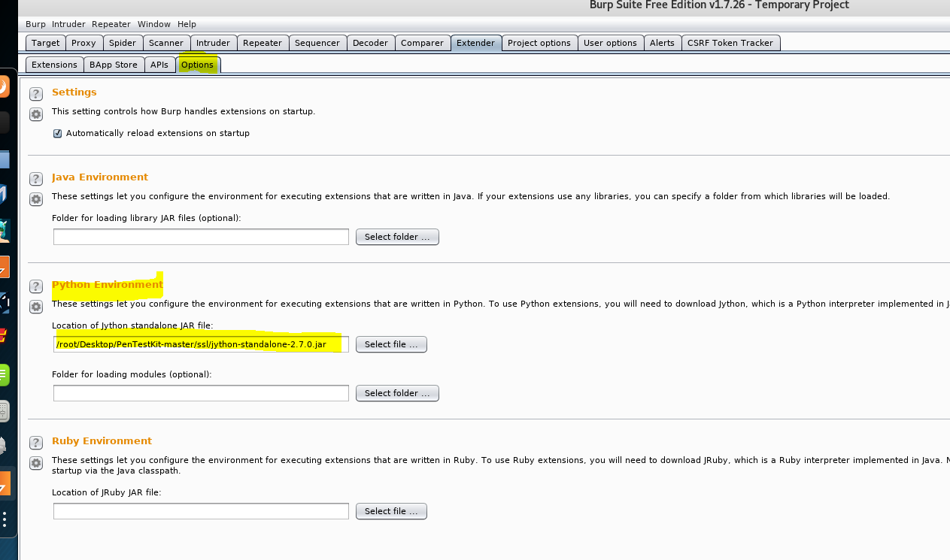Screen dimensions: 950x560
Task: Click the Ruby Environment heading
Action: 102,441
